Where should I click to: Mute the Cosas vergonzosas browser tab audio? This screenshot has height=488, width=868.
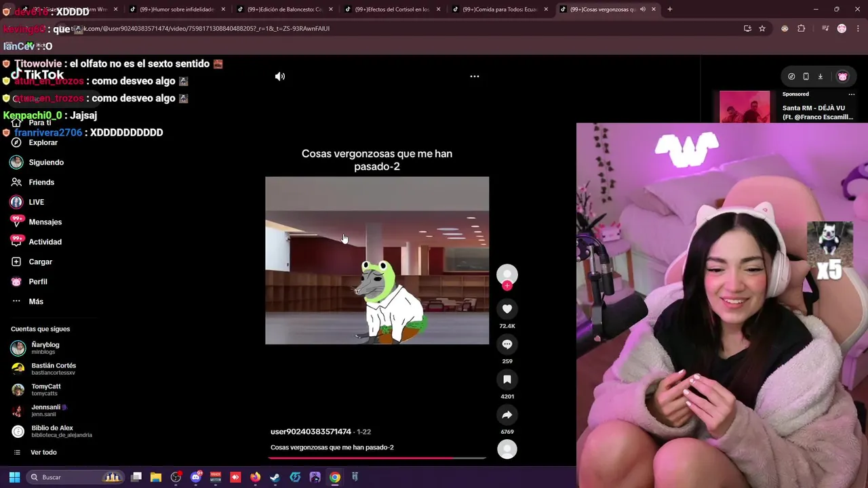click(x=642, y=9)
